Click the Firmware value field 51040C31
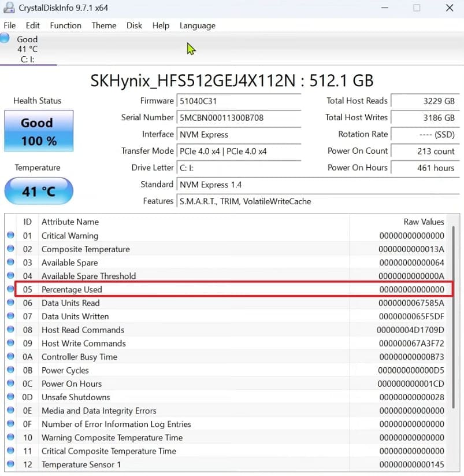This screenshot has height=476, width=464. 239,101
